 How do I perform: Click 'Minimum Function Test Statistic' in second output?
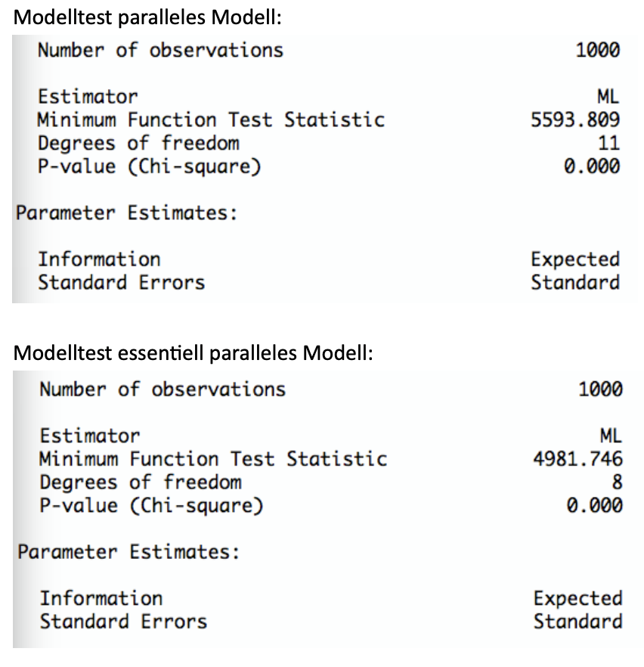pyautogui.click(x=213, y=458)
